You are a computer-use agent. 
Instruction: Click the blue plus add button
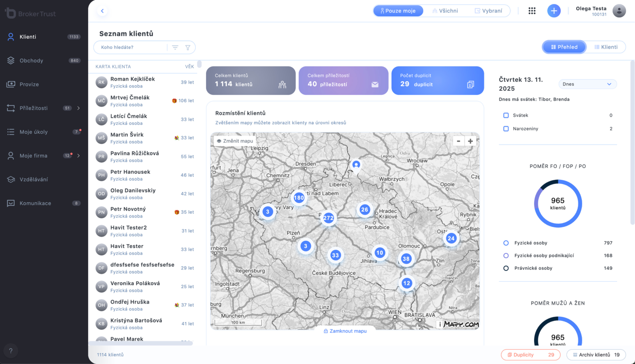[554, 11]
